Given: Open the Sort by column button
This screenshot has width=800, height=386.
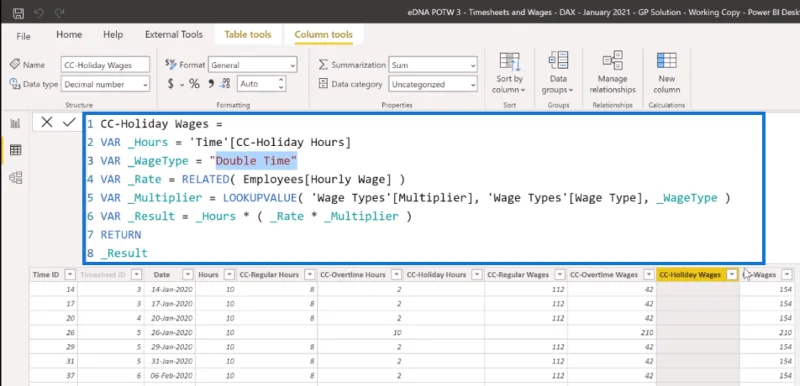Looking at the screenshot, I should coord(509,73).
